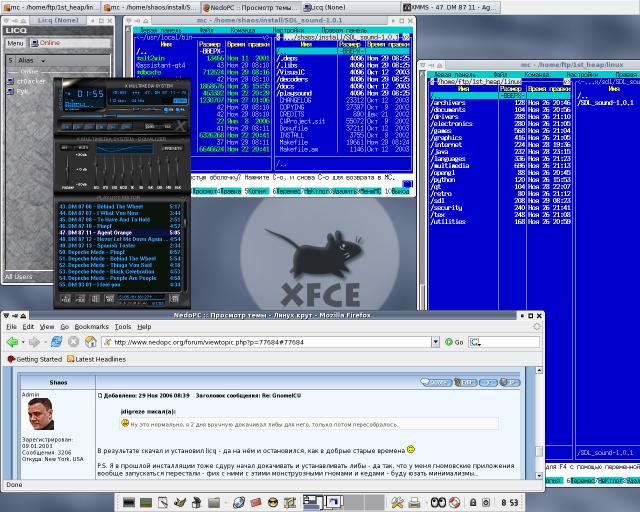Click XMMS song position seek bar
The image size is (640, 512).
point(122,116)
